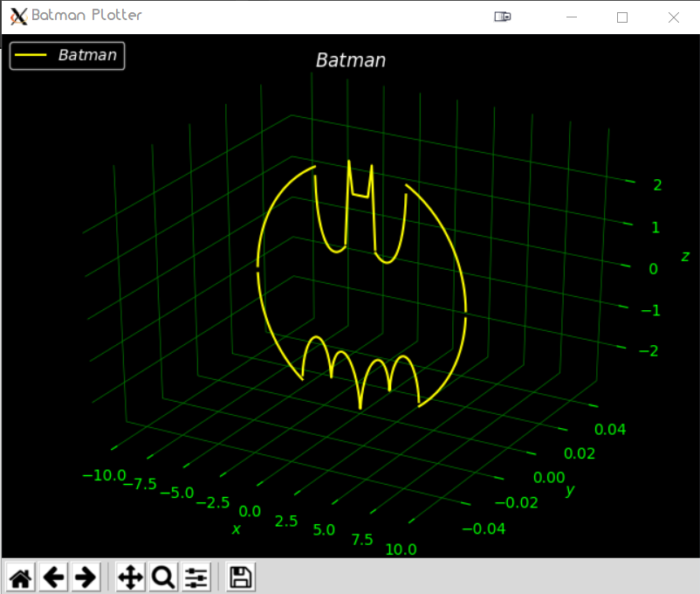Reset the plot with Home button
700x594 pixels.
point(21,577)
